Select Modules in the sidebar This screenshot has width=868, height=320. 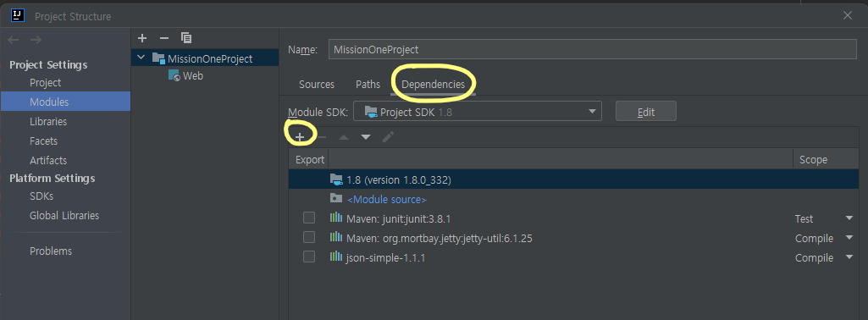click(x=65, y=102)
